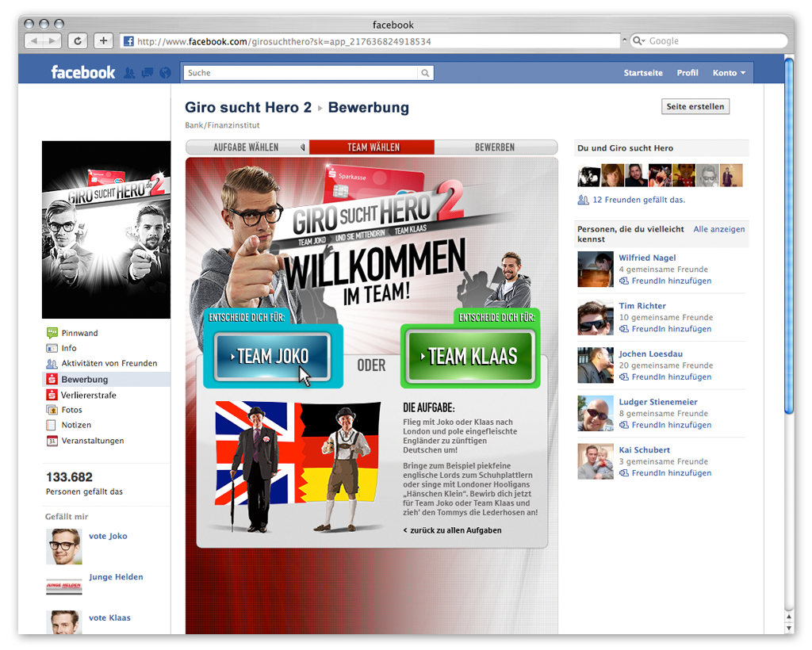The height and width of the screenshot is (650, 812).
Task: Click the add bookmark plus button
Action: (103, 41)
